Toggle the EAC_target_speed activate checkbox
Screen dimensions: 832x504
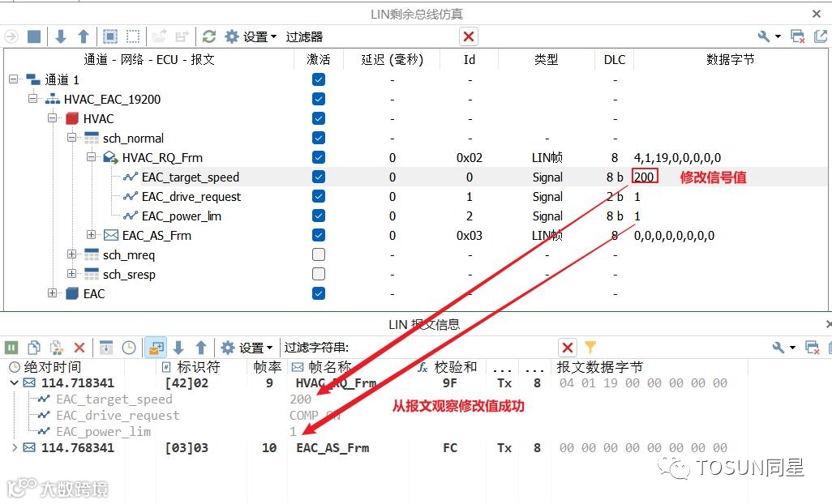(319, 177)
